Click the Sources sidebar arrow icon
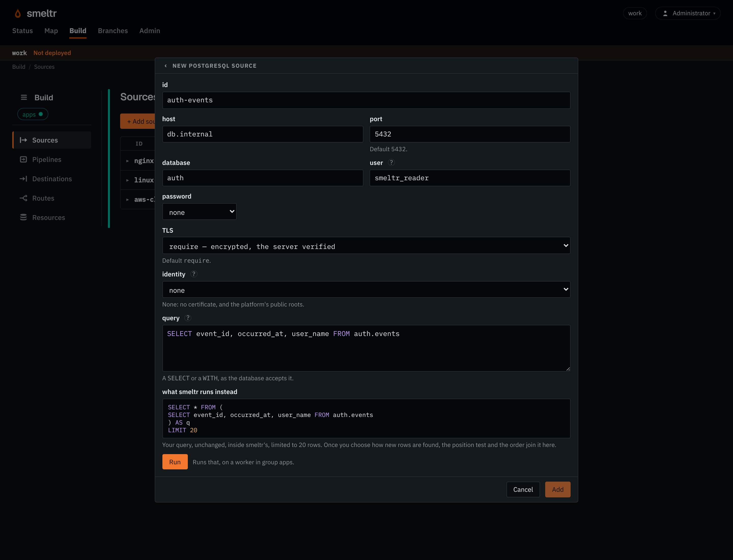Viewport: 733px width, 560px height. click(x=23, y=140)
